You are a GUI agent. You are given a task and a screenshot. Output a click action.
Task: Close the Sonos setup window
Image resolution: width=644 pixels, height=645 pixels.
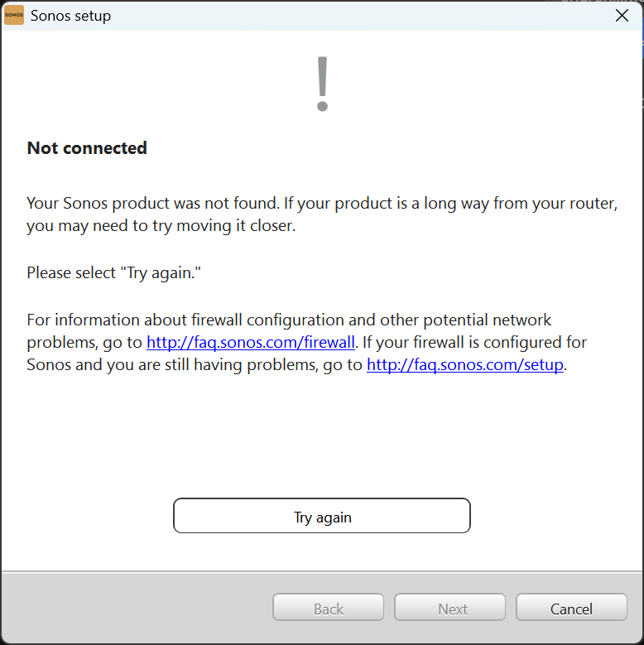[622, 15]
